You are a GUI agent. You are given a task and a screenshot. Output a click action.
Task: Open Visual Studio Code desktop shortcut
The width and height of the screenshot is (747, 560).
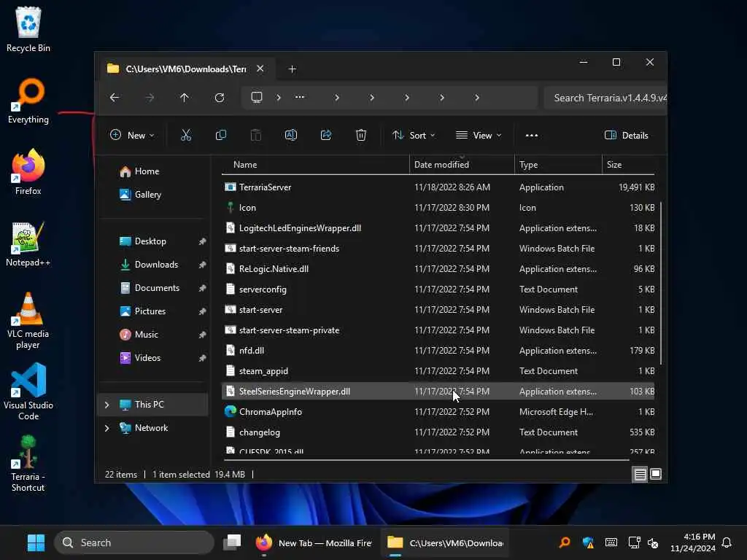point(28,392)
